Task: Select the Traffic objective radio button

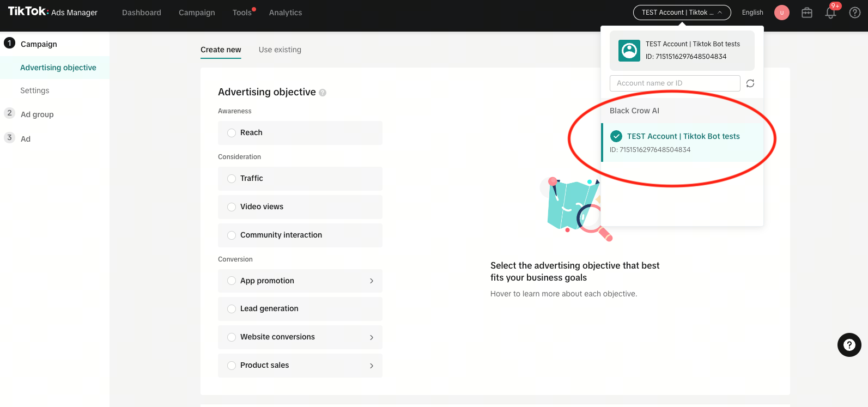Action: click(x=232, y=179)
